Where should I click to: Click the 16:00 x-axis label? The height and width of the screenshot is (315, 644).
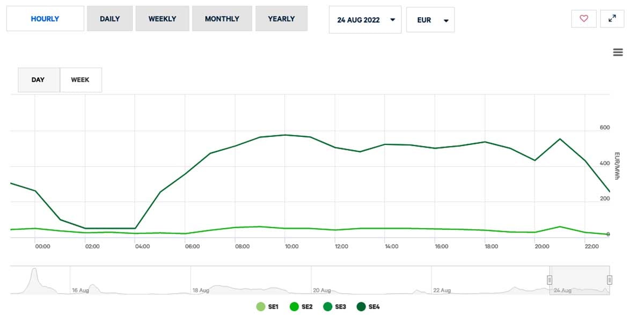click(x=442, y=247)
